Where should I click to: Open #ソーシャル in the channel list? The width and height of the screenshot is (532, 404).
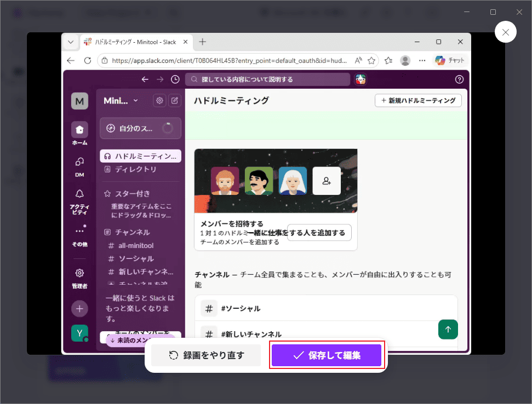326,308
